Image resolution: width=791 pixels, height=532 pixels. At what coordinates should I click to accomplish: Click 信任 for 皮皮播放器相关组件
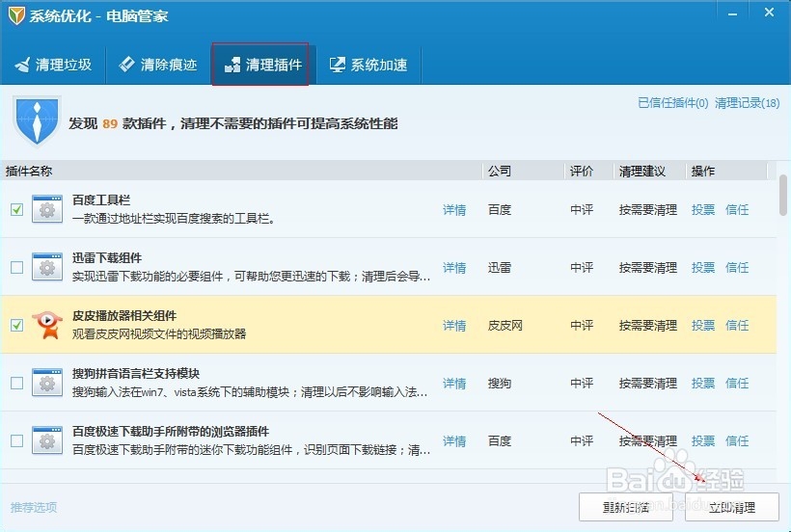(737, 326)
